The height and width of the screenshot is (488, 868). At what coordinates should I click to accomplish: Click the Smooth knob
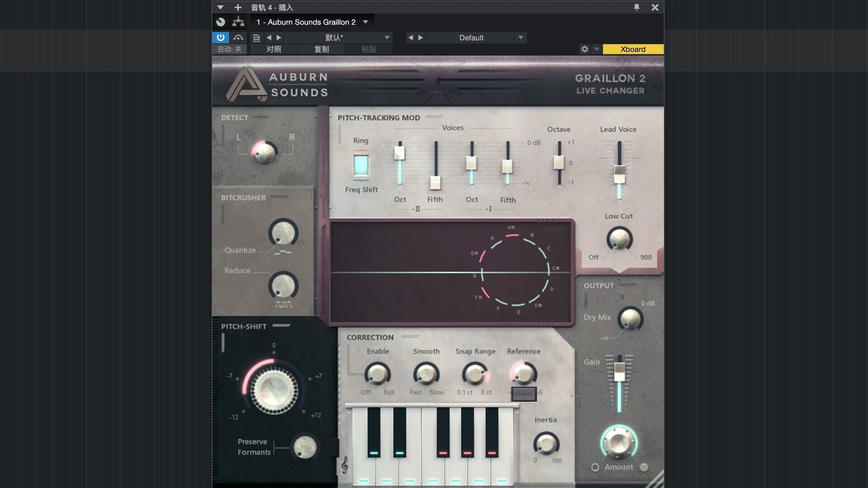(x=426, y=374)
